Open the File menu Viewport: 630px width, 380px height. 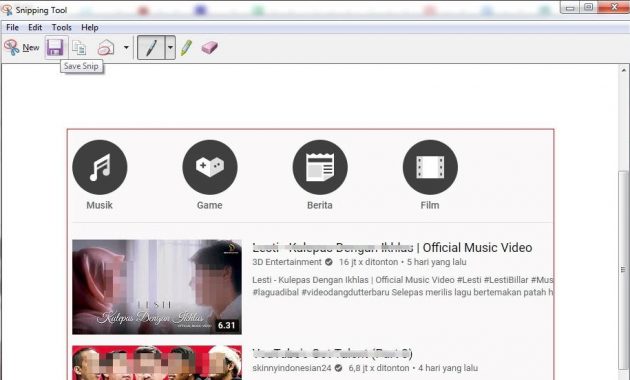[12, 27]
